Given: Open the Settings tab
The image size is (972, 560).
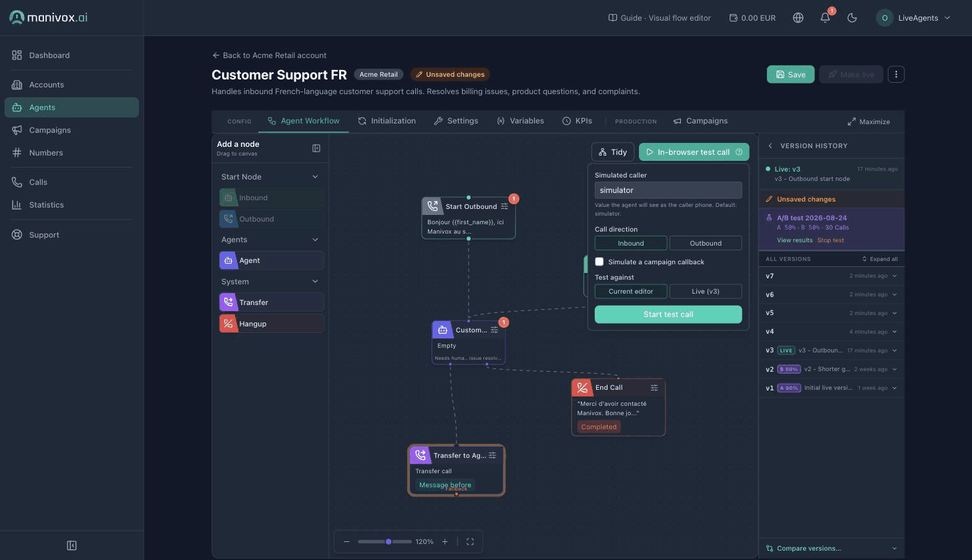Looking at the screenshot, I should click(456, 121).
